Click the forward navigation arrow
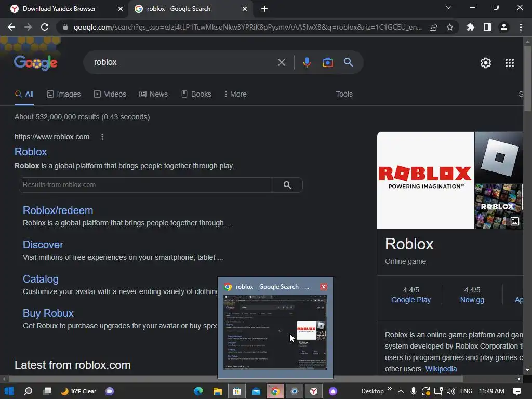This screenshot has height=399, width=532. coord(28,27)
